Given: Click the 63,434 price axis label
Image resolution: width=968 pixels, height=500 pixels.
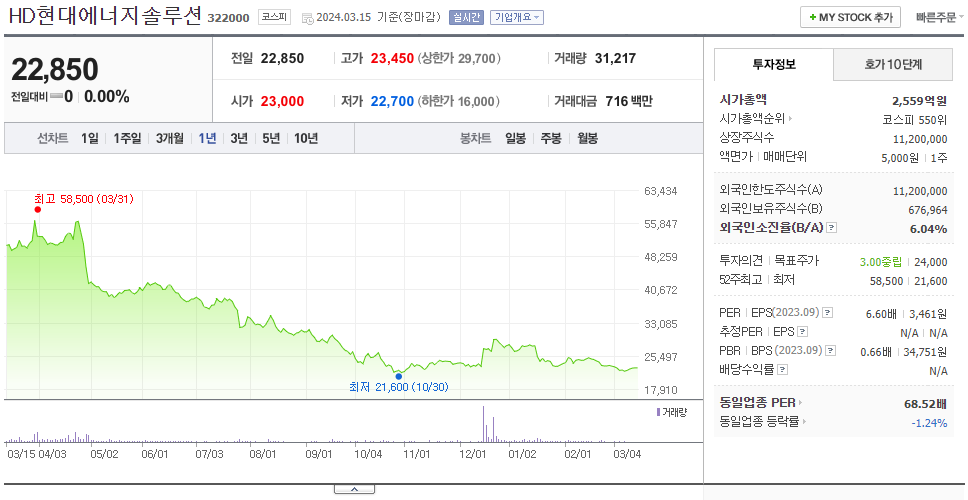Looking at the screenshot, I should 661,191.
